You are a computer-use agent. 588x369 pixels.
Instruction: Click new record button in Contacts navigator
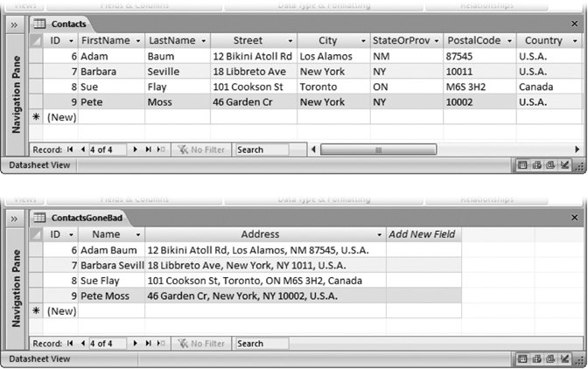tap(160, 150)
